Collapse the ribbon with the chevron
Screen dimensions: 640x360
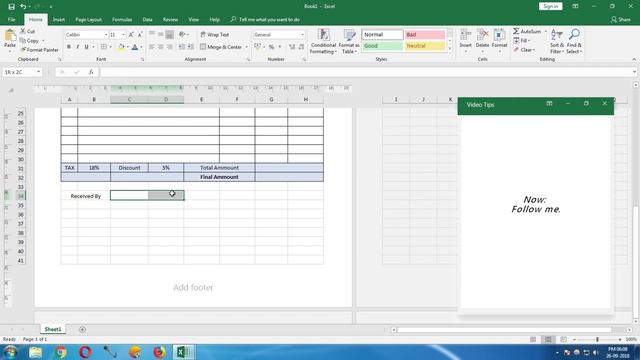tap(634, 60)
